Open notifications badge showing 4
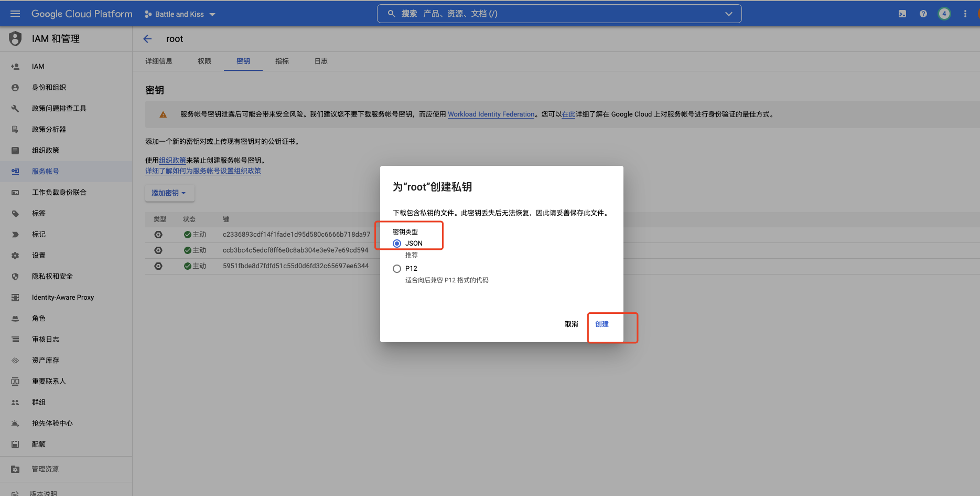Image resolution: width=980 pixels, height=496 pixels. [x=944, y=14]
